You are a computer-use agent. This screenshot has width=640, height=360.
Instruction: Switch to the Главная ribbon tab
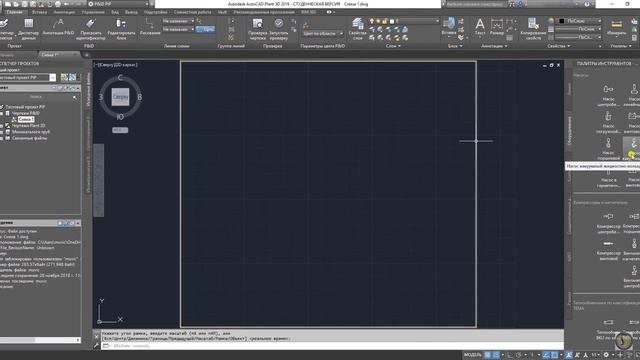[15, 12]
